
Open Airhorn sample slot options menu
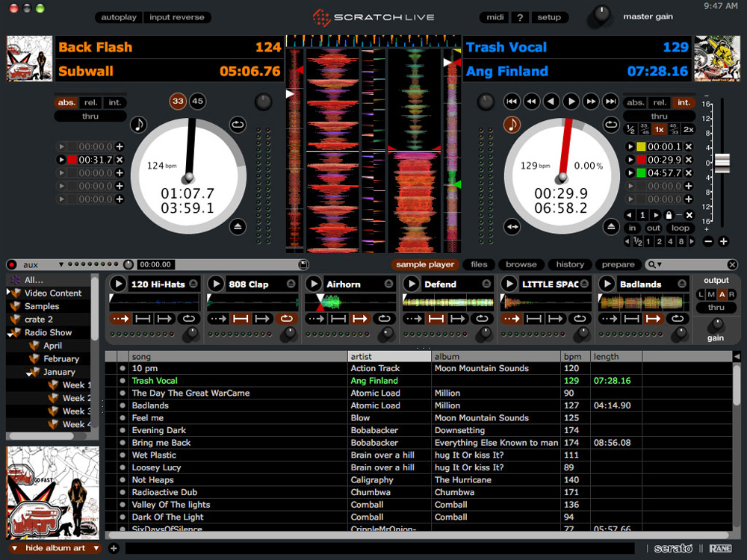(x=388, y=284)
